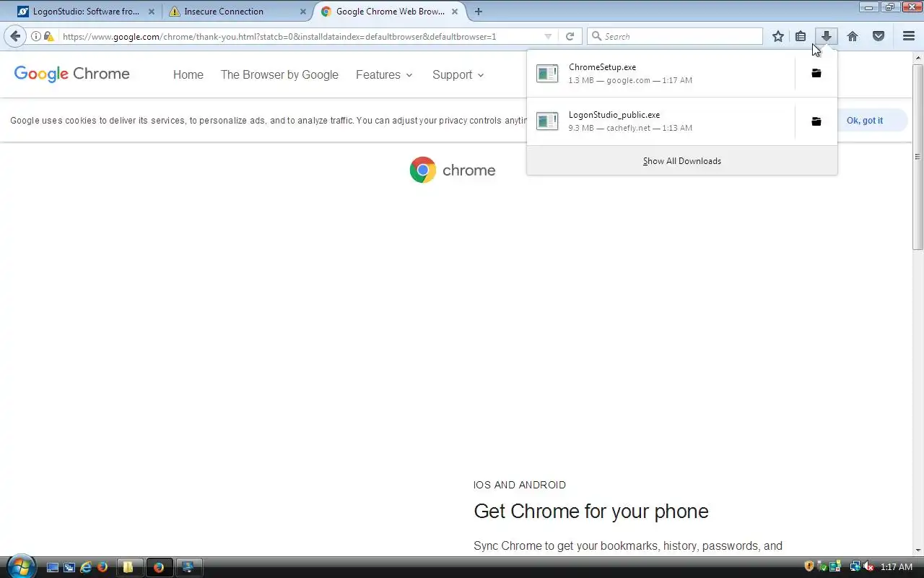
Task: Click the page vertical scrollbar thumb
Action: [x=918, y=157]
